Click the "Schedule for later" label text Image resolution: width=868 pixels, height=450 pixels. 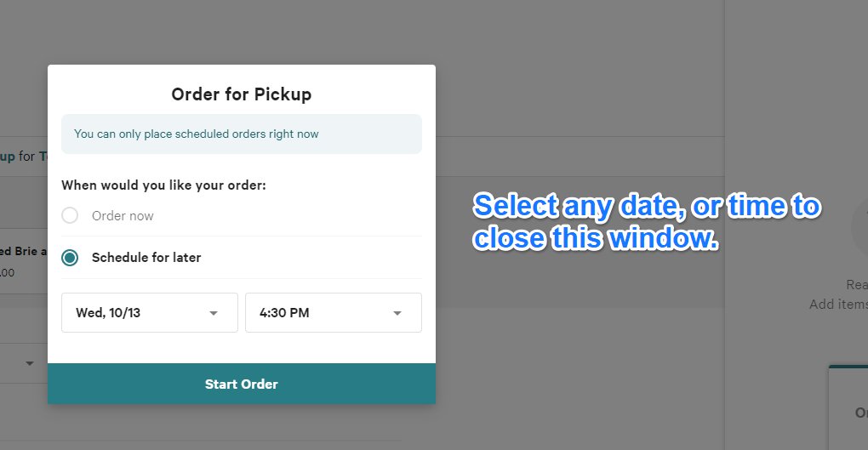tap(146, 258)
